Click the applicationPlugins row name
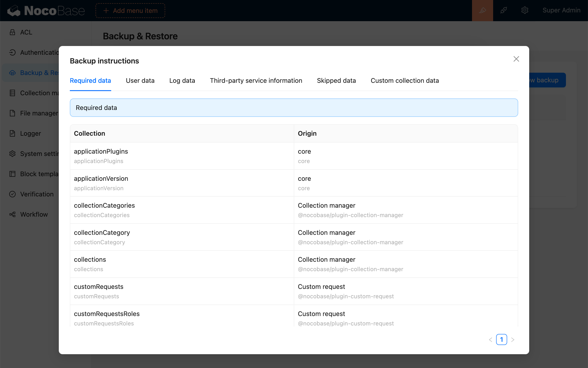Image resolution: width=588 pixels, height=368 pixels. tap(101, 151)
